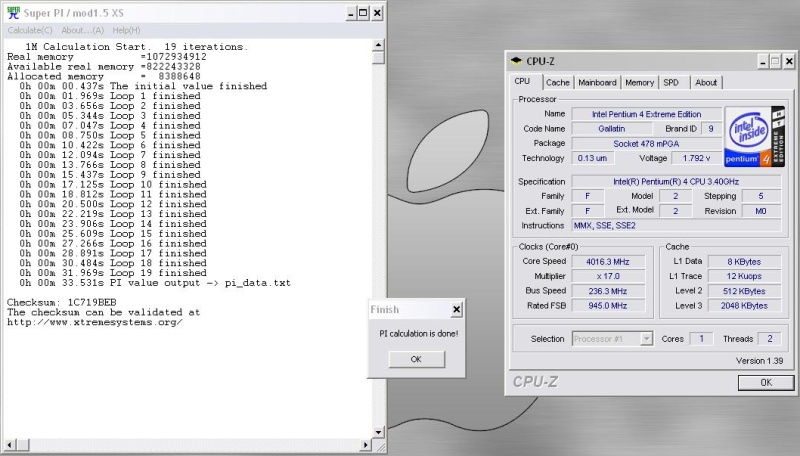Click the OK button in CPU-Z

pyautogui.click(x=766, y=382)
